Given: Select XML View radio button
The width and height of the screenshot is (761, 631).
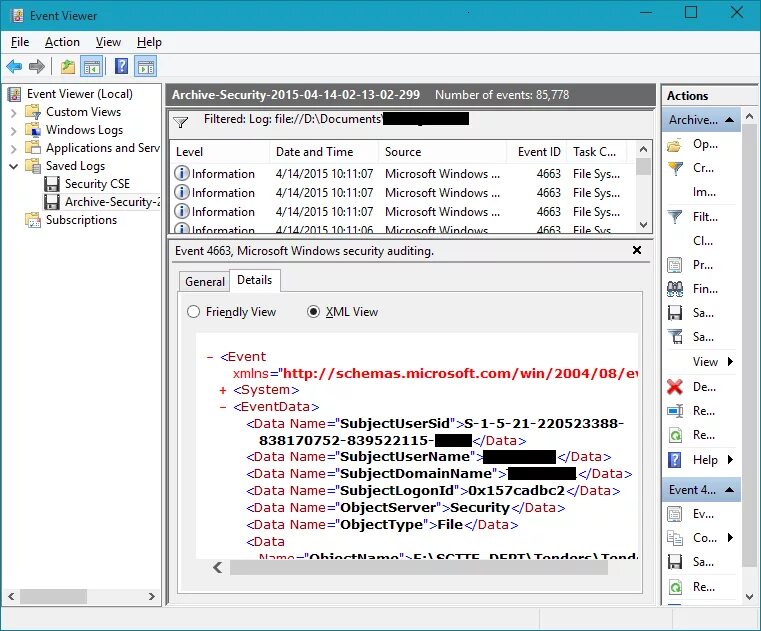Looking at the screenshot, I should pos(314,312).
